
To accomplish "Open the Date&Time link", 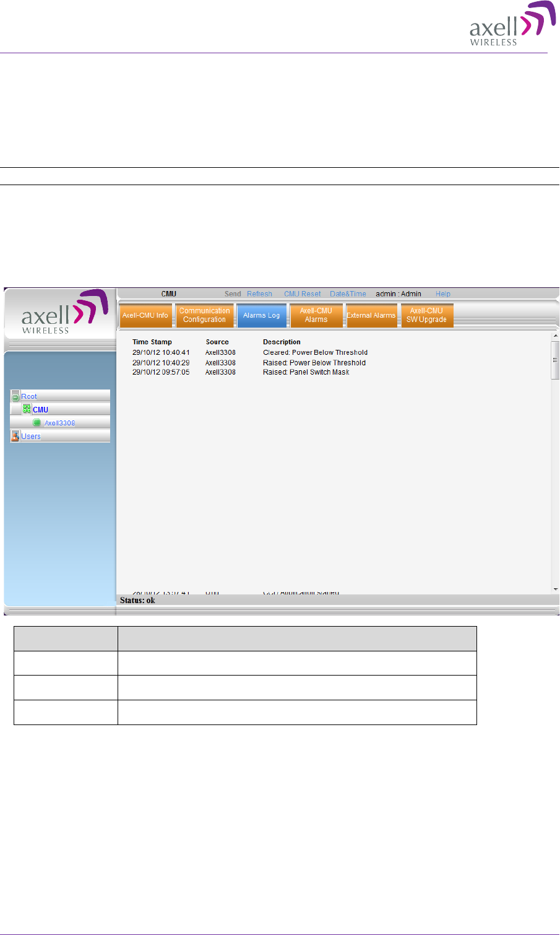I will [x=348, y=294].
